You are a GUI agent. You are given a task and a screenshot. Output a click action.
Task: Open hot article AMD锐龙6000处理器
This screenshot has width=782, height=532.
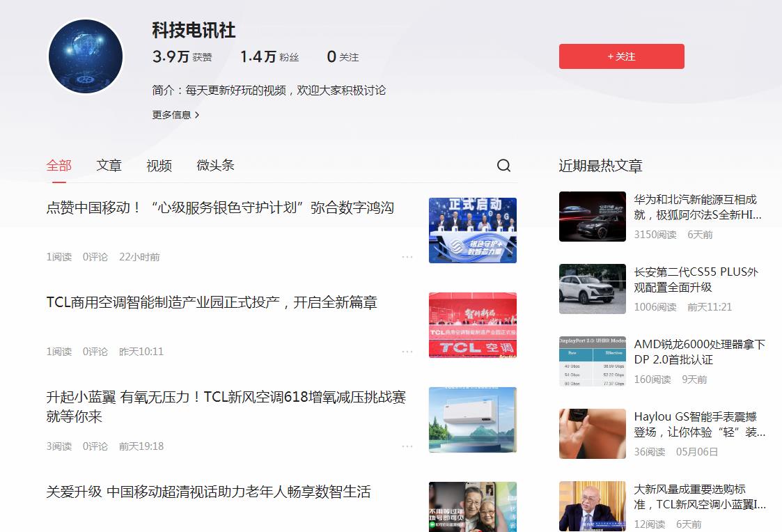tap(699, 352)
